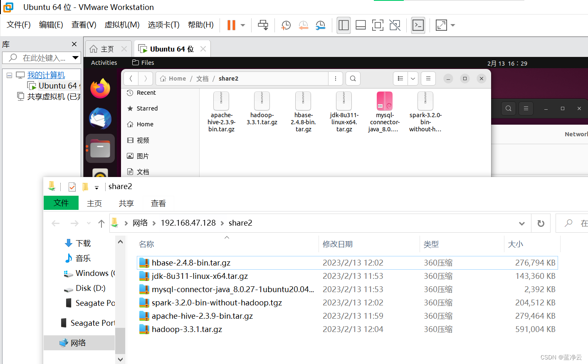Send Ctrl+Alt+Del to the virtual machine
This screenshot has height=364, width=588.
point(263,25)
